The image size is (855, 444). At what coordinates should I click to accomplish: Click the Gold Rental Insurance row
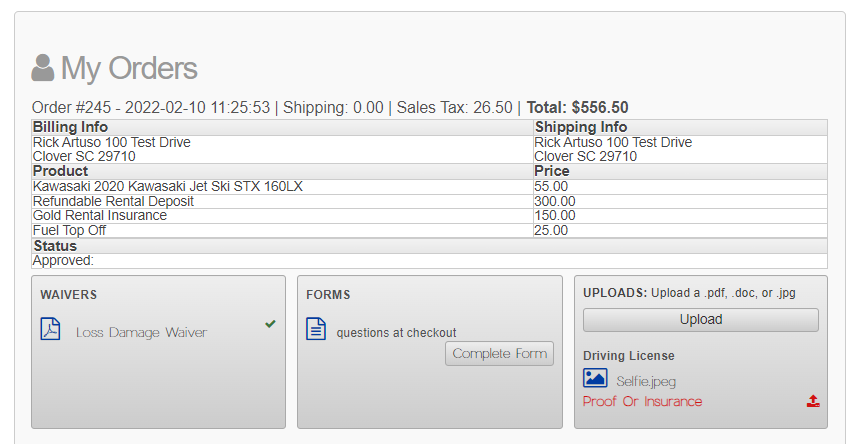[430, 215]
